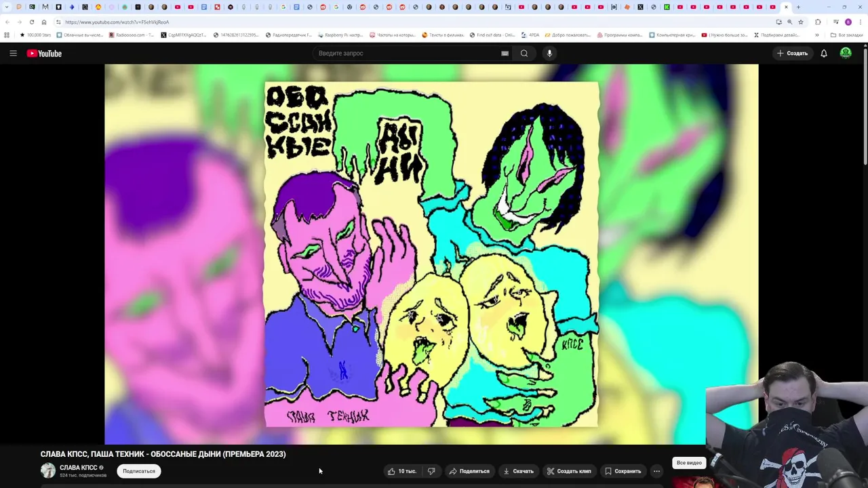Dislike the video with thumbs-down
This screenshot has height=488, width=868.
click(431, 471)
